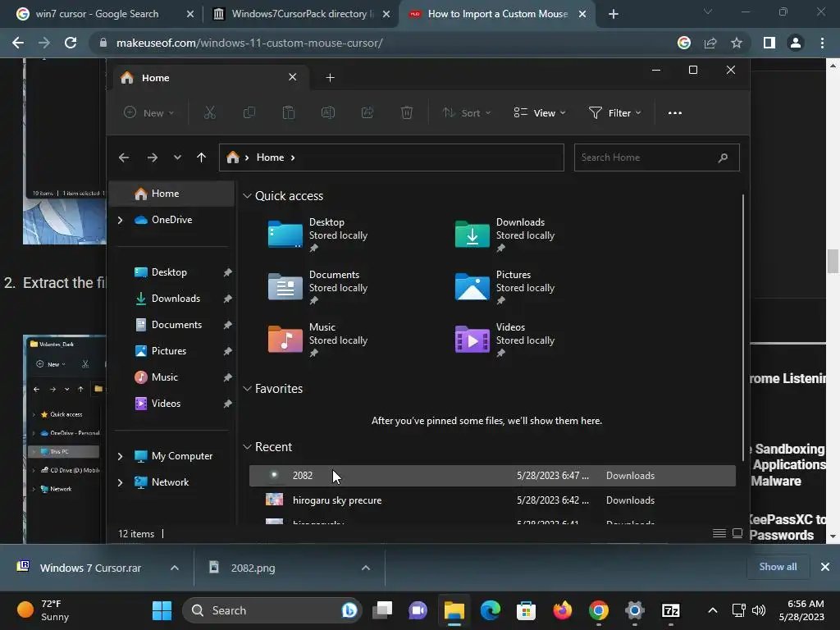Switch to large thumbnails view in status bar
Viewport: 840px width, 630px height.
(x=737, y=533)
